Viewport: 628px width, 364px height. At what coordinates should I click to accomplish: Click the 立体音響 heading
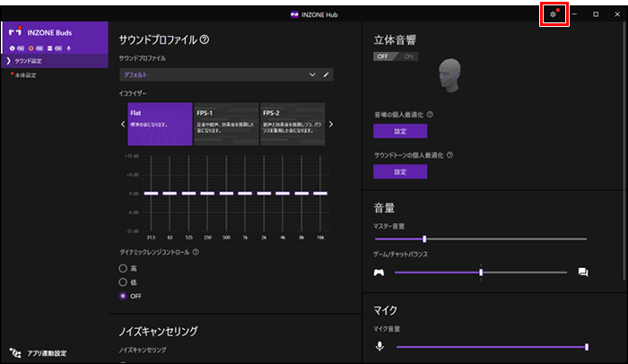coord(395,40)
